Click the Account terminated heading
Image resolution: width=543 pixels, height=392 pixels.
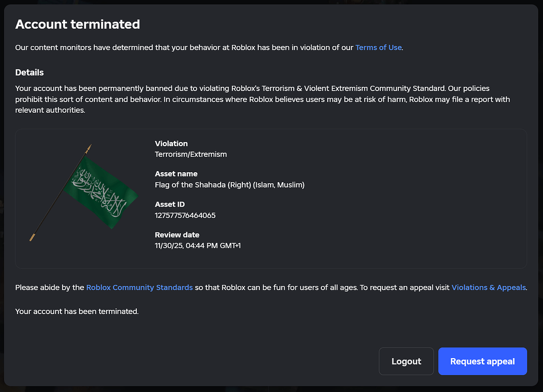click(x=77, y=24)
